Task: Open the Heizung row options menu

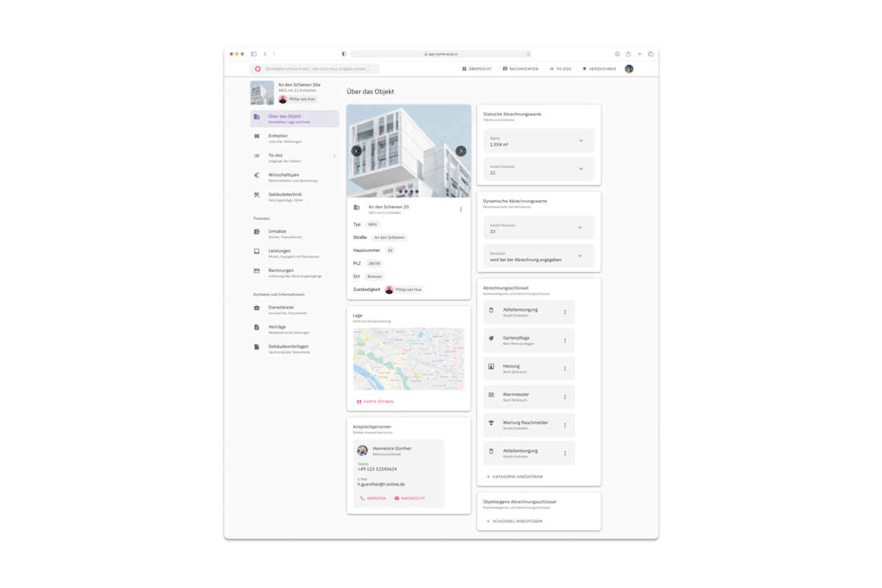Action: click(x=565, y=369)
